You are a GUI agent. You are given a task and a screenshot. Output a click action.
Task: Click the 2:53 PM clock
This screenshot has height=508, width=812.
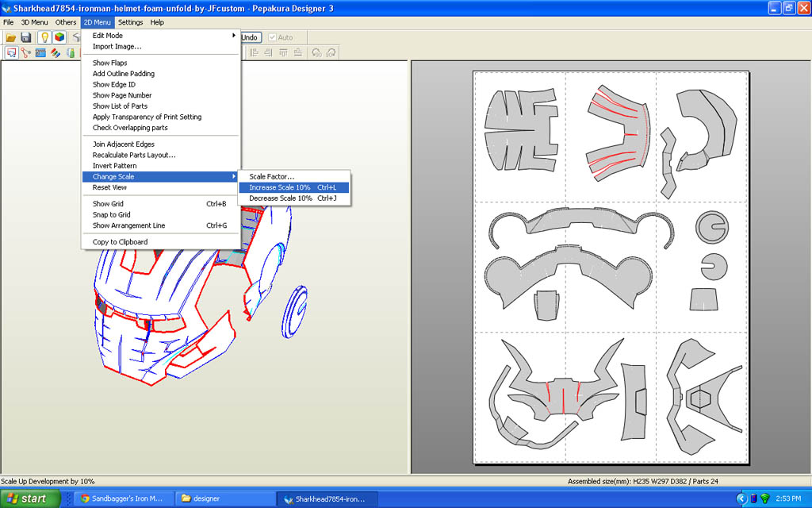pos(788,498)
